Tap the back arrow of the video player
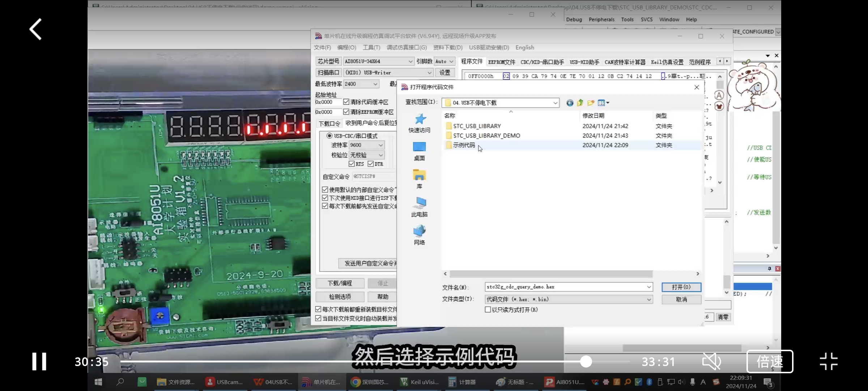 tap(35, 29)
